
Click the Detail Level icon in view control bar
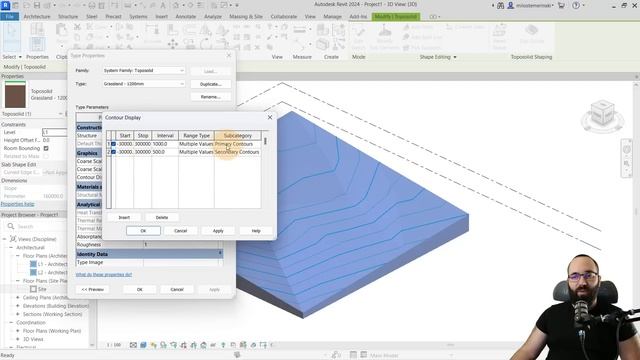coord(133,345)
